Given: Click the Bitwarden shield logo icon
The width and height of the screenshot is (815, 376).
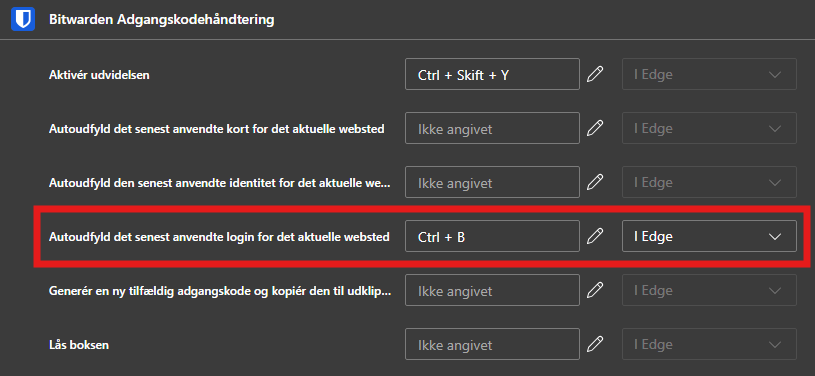Looking at the screenshot, I should 23,20.
